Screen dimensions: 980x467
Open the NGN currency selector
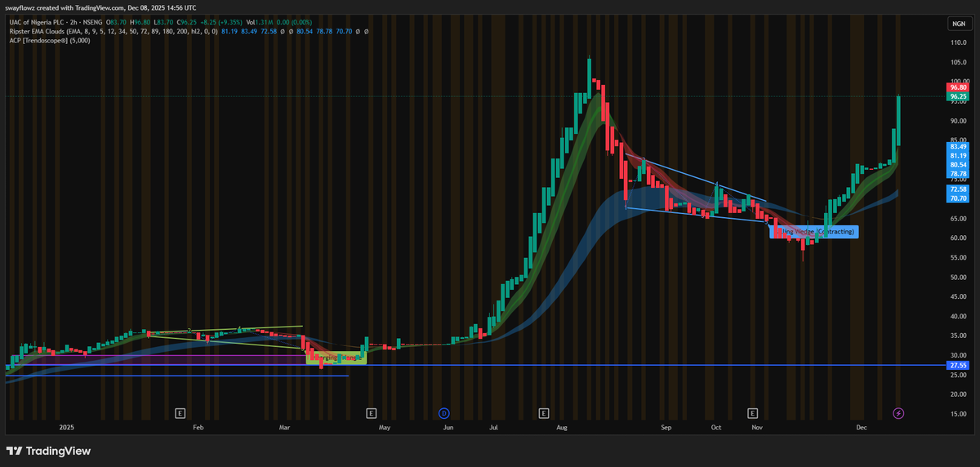(958, 23)
